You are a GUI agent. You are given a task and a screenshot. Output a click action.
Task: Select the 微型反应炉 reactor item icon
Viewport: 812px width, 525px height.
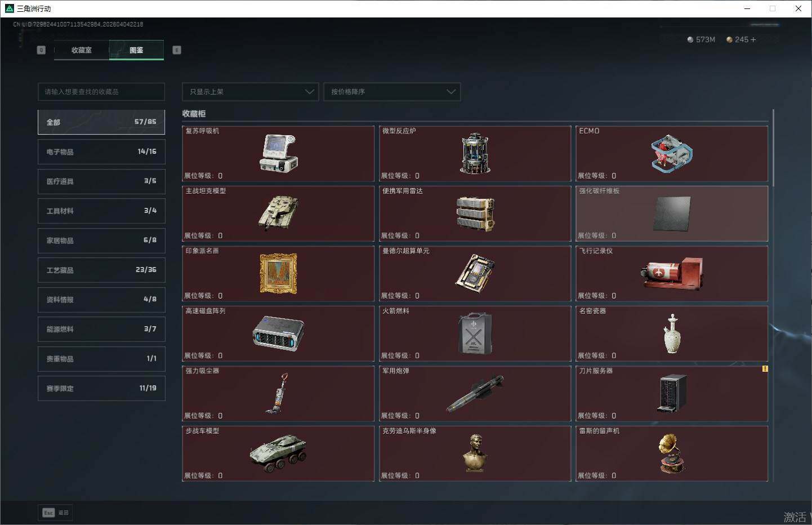tap(475, 153)
